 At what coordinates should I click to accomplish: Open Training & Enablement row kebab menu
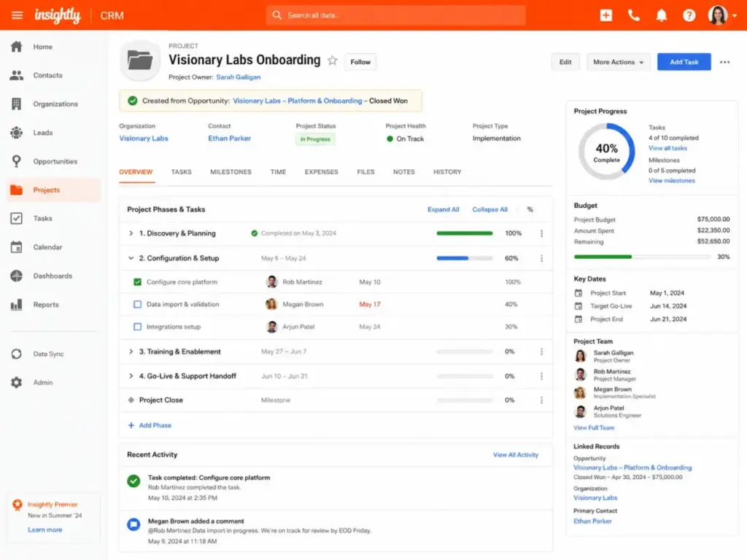[x=542, y=351]
